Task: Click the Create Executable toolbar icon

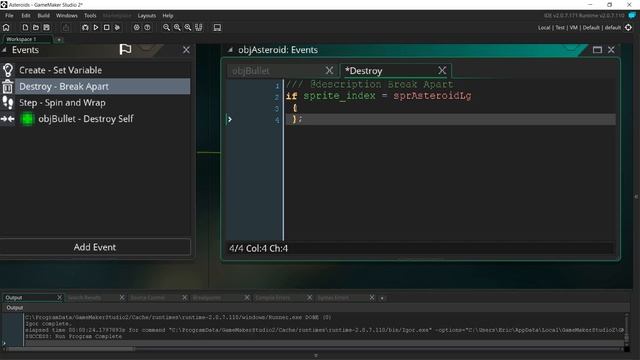Action: (66, 28)
